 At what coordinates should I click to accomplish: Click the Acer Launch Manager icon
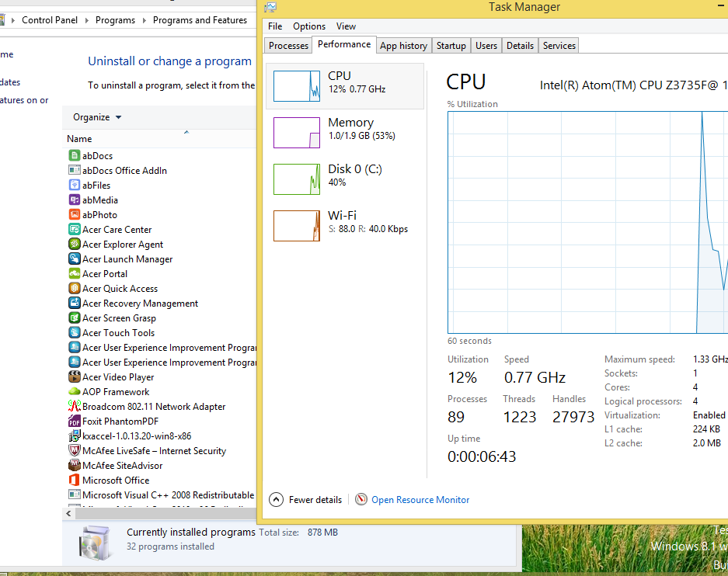click(75, 259)
